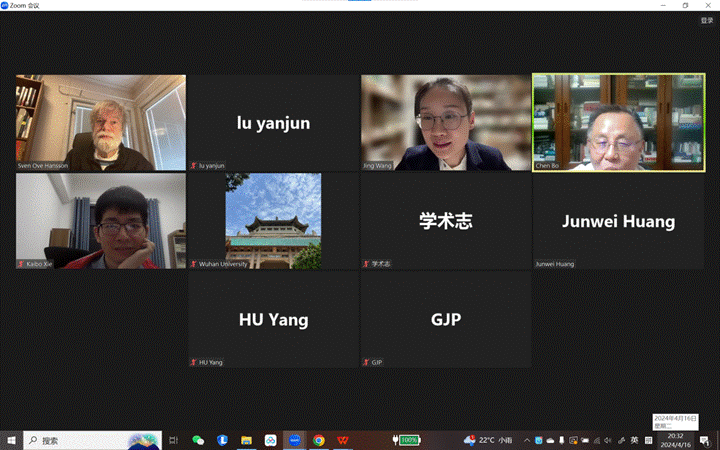Select Jing Wang's video tile
This screenshot has width=720, height=450.
point(445,122)
